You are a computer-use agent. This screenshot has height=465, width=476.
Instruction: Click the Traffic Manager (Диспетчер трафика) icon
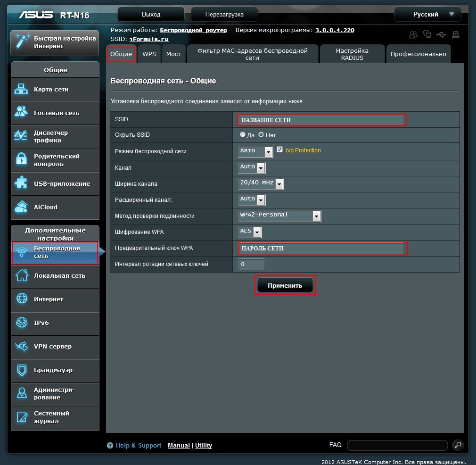(22, 136)
